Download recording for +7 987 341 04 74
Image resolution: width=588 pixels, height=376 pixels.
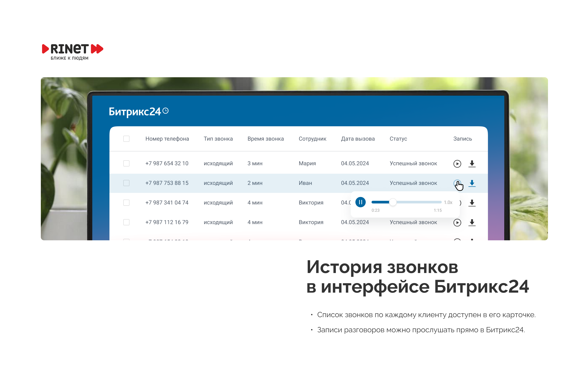[x=472, y=203]
